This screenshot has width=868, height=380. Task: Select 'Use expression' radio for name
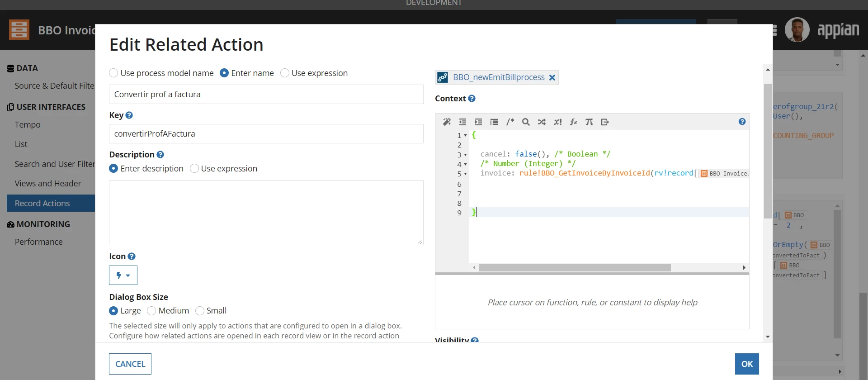(x=285, y=73)
